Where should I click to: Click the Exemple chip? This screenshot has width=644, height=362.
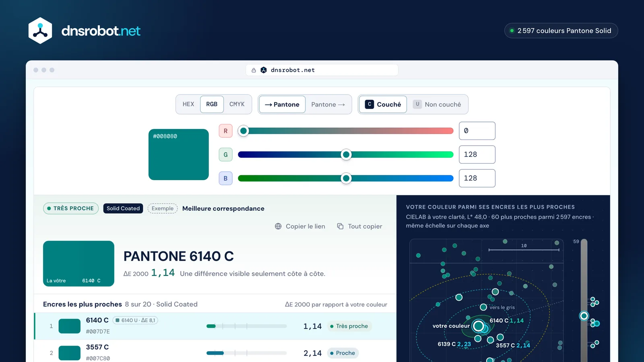click(x=163, y=208)
